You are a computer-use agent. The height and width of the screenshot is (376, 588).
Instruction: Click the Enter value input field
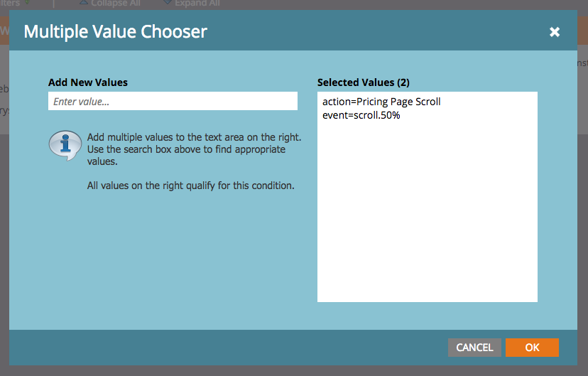[173, 102]
